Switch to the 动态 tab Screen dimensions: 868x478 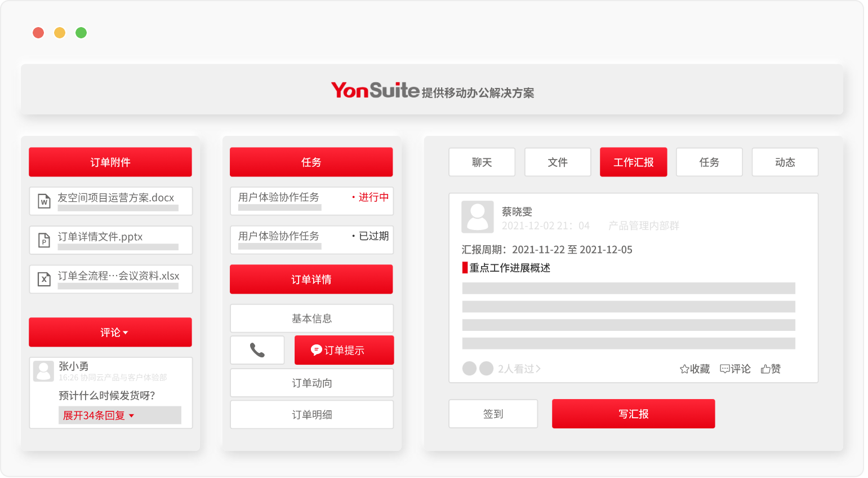click(785, 162)
